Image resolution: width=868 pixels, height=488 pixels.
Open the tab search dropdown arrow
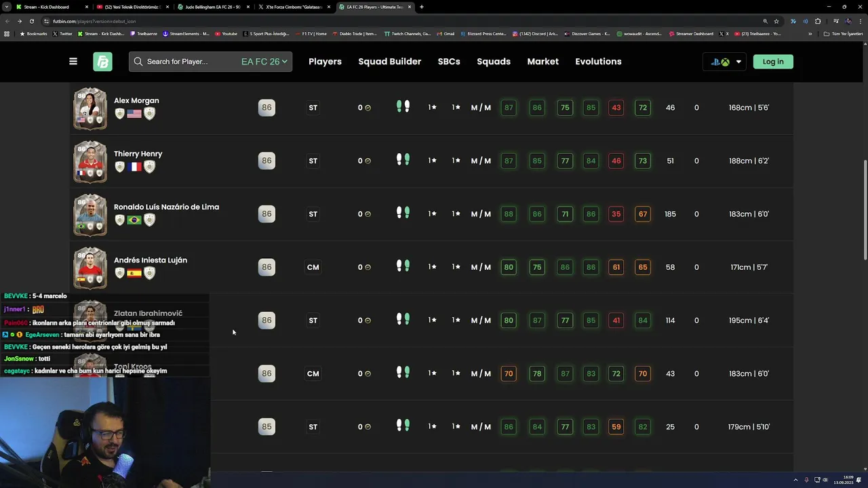pyautogui.click(x=6, y=7)
